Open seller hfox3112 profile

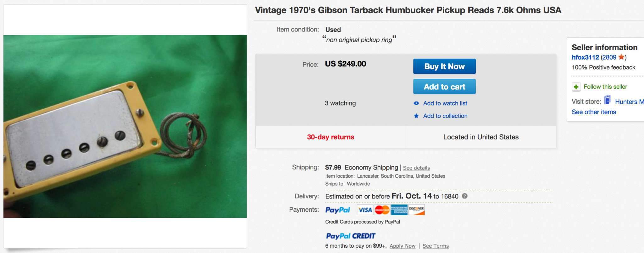(585, 57)
